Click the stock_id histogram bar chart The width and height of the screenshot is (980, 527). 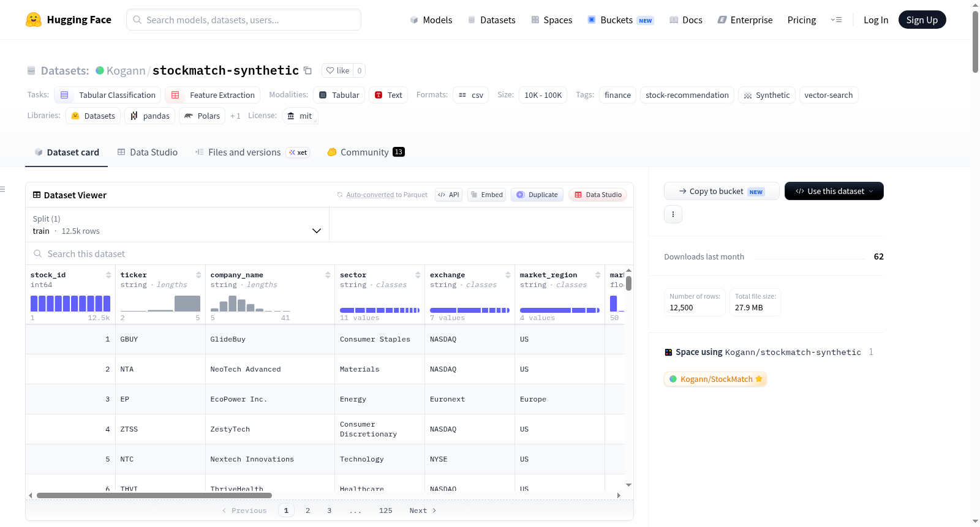point(70,304)
